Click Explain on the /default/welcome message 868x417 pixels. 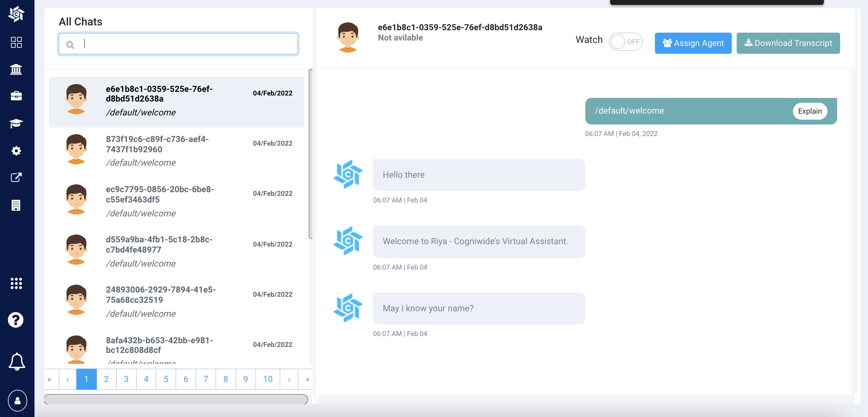pos(809,111)
